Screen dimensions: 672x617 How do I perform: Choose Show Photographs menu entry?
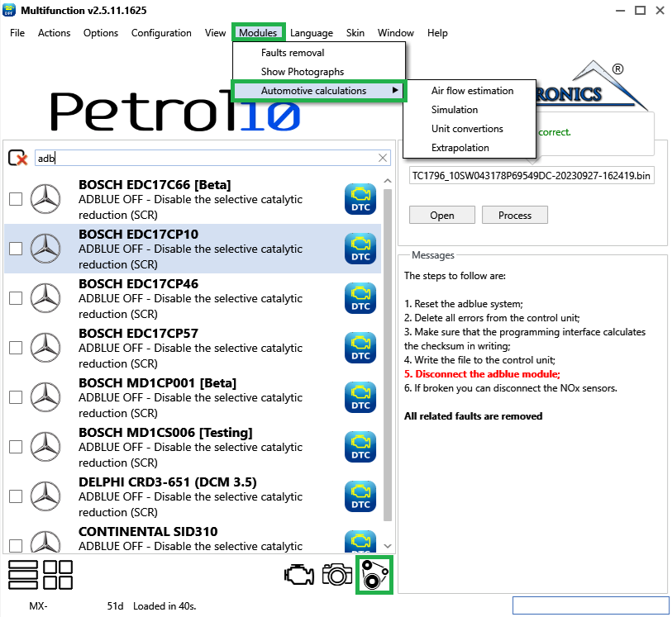point(319,72)
